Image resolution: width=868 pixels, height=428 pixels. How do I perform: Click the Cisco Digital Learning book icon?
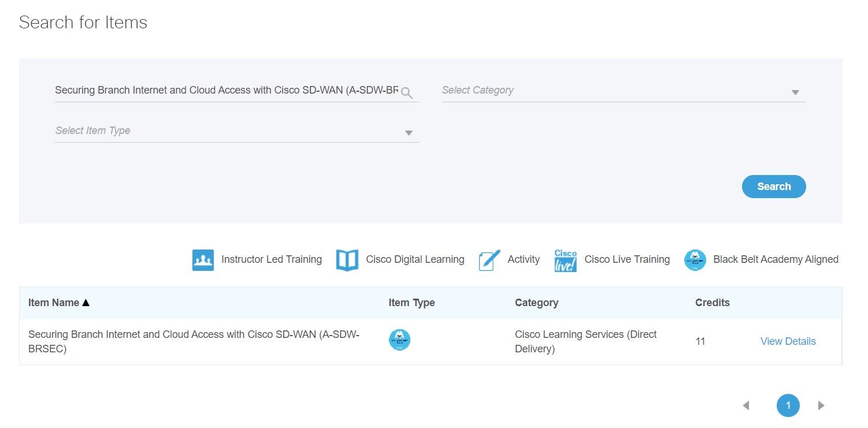[x=347, y=260]
